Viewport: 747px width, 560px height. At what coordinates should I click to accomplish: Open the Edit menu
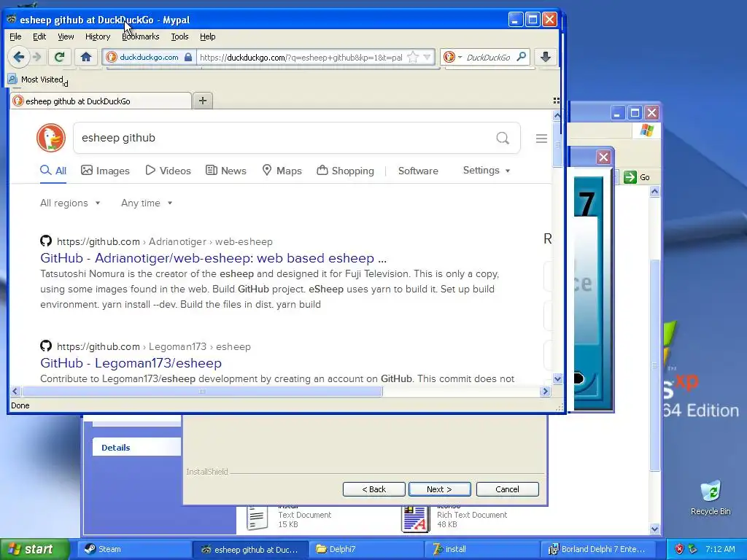39,36
